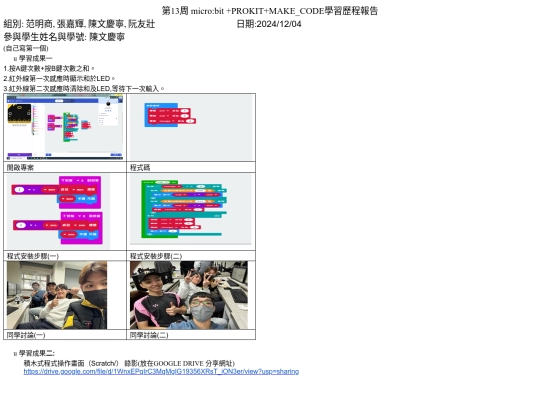Click the 同學討論(二) caption
This screenshot has width=540, height=405.
click(x=149, y=335)
